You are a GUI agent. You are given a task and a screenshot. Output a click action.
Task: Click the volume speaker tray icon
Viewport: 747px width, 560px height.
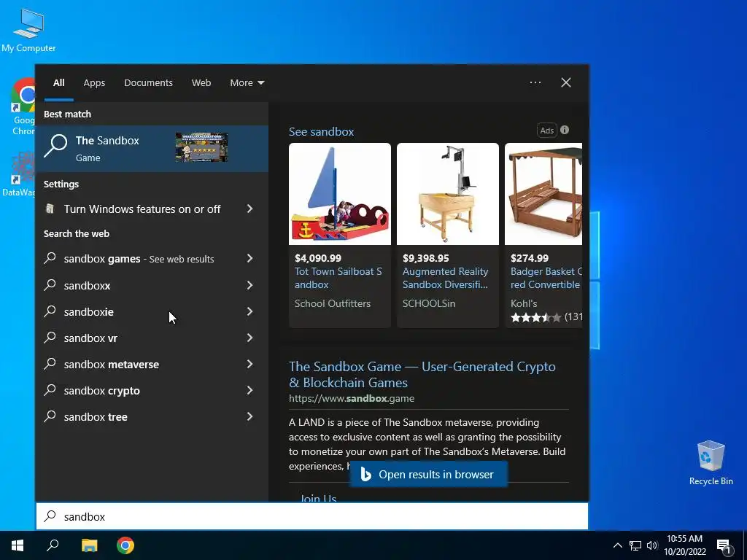point(652,545)
